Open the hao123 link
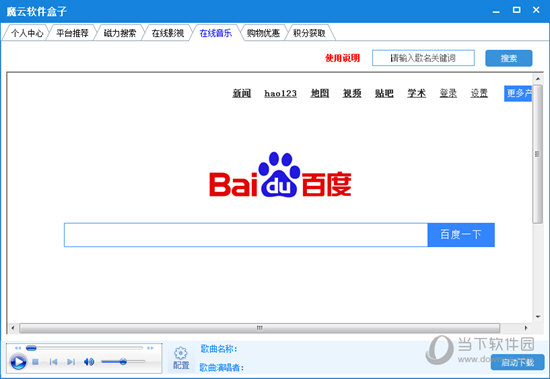Screen dimensions: 550x379 coord(280,93)
